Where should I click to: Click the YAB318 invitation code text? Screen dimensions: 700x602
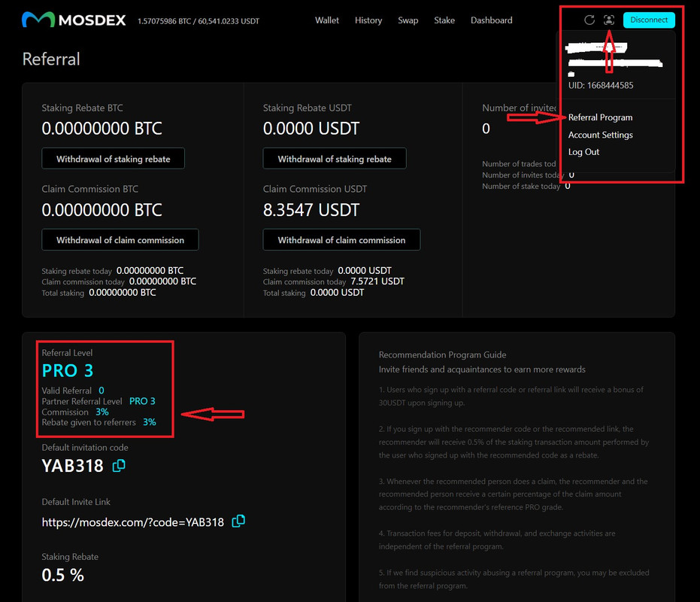click(72, 466)
